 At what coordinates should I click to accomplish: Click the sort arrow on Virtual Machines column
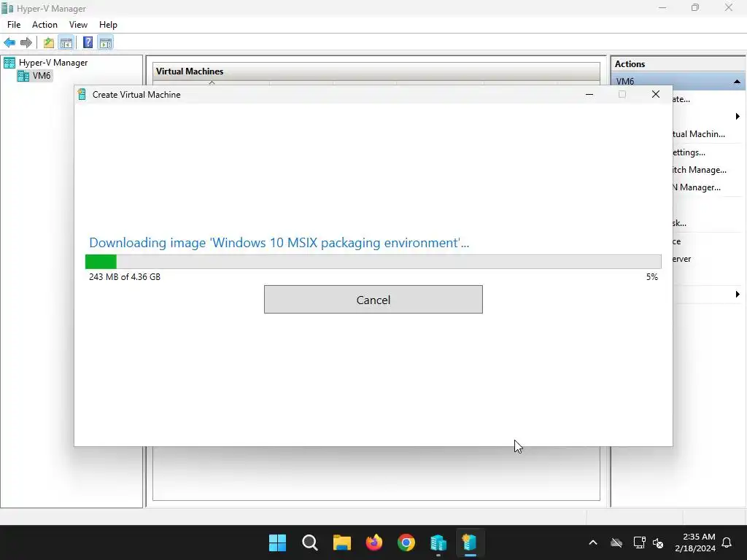click(212, 83)
